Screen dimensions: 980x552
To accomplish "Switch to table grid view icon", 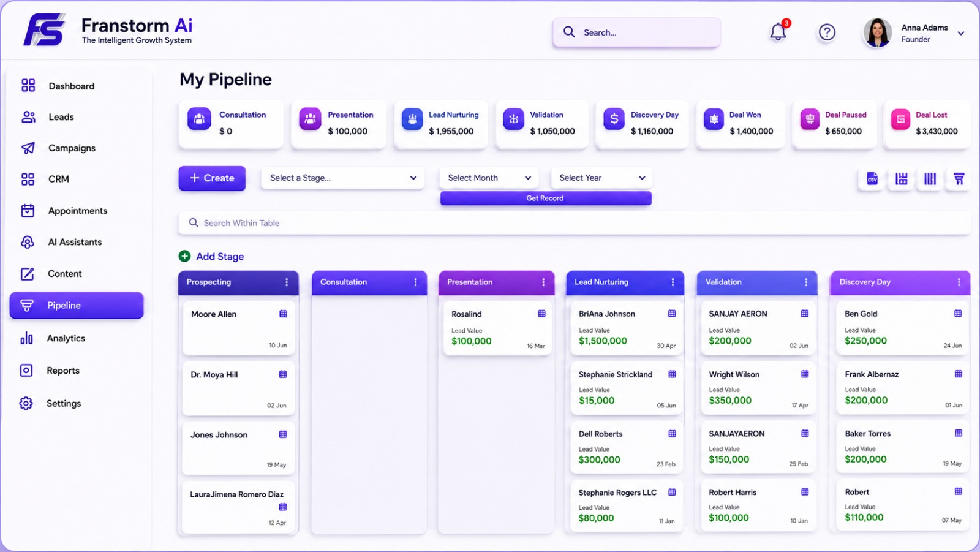I will pyautogui.click(x=902, y=179).
